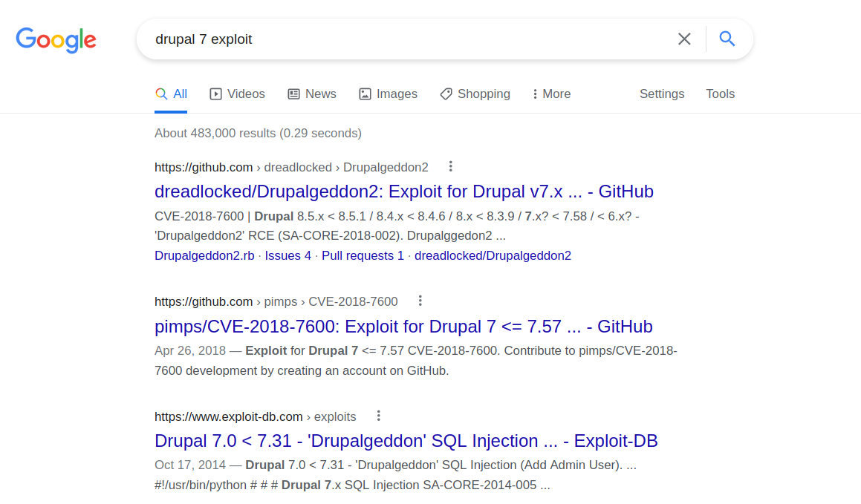
Task: Open the Issues 4 sitelink
Action: pyautogui.click(x=287, y=255)
